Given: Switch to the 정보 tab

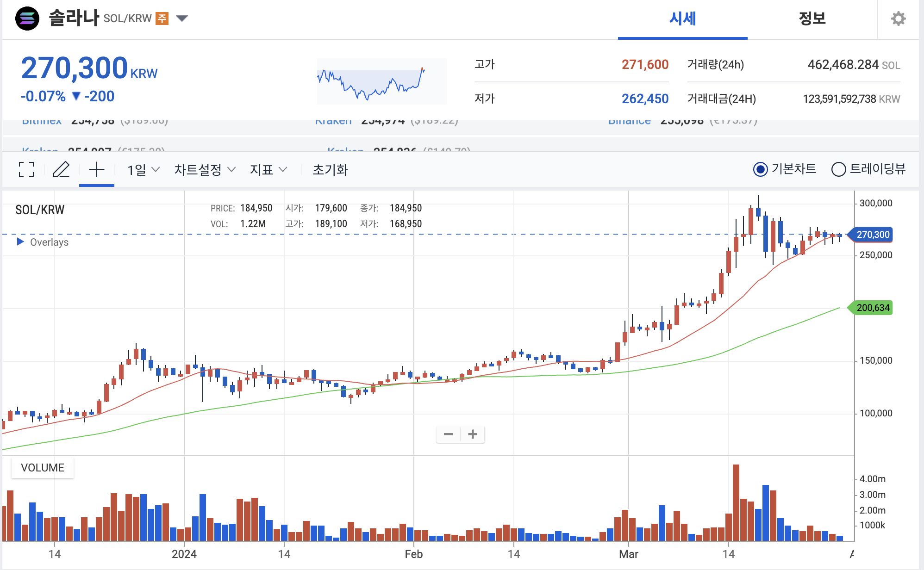Looking at the screenshot, I should (812, 19).
